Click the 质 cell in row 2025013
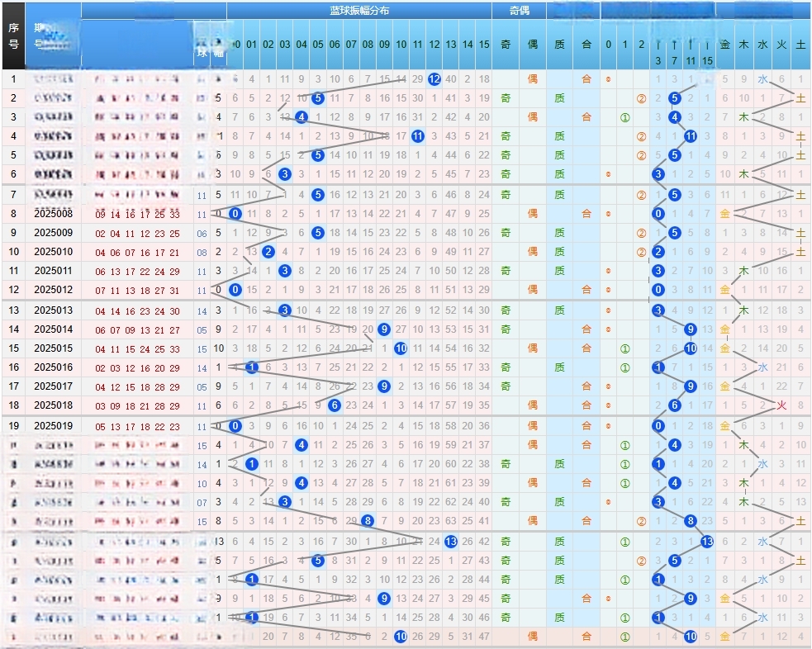The width and height of the screenshot is (812, 649). 559,310
